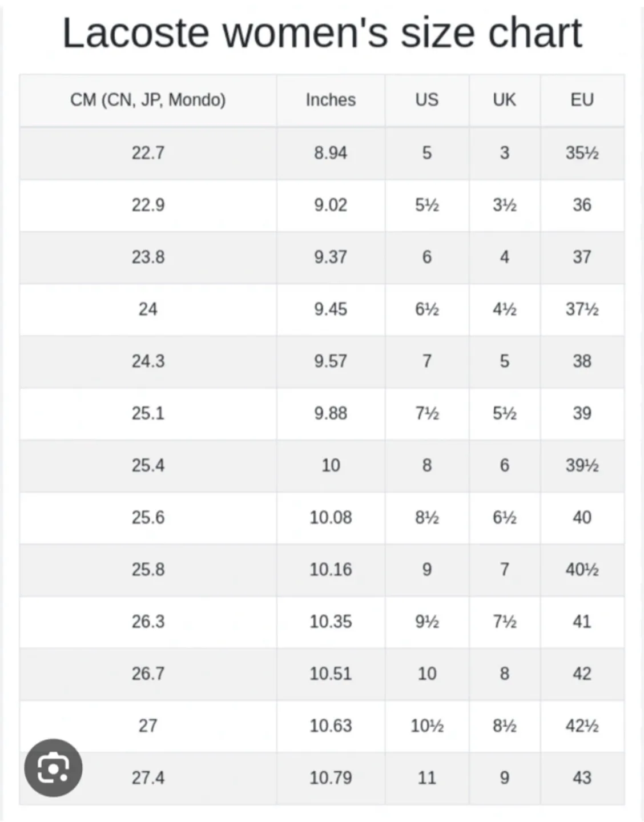
Task: Select the 8.94 inches cell
Action: pyautogui.click(x=331, y=153)
